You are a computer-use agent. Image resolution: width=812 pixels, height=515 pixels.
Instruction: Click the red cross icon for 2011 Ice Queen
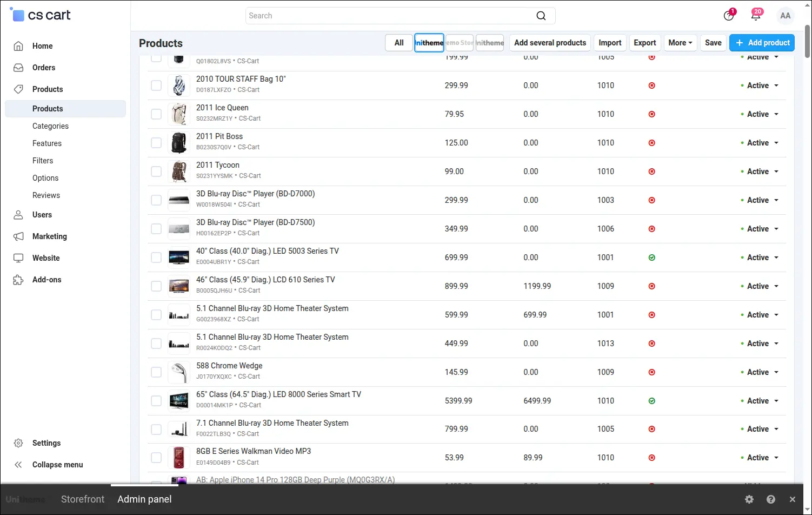(652, 114)
